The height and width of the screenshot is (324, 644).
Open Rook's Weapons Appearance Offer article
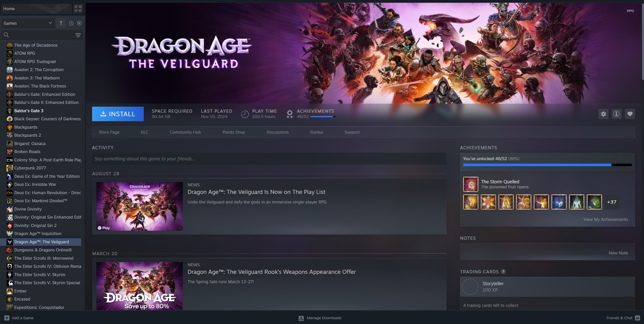(x=272, y=272)
